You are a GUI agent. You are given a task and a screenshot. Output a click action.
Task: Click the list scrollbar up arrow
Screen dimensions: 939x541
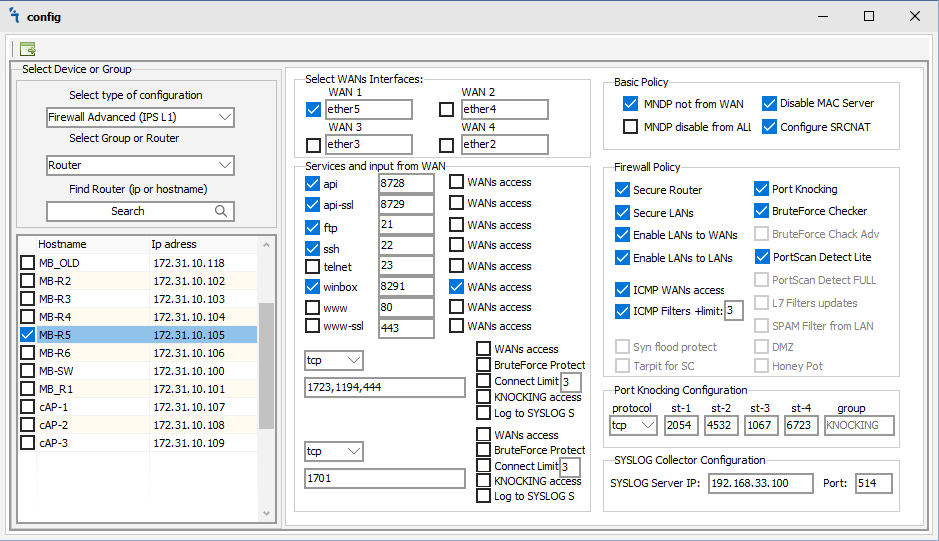(266, 244)
